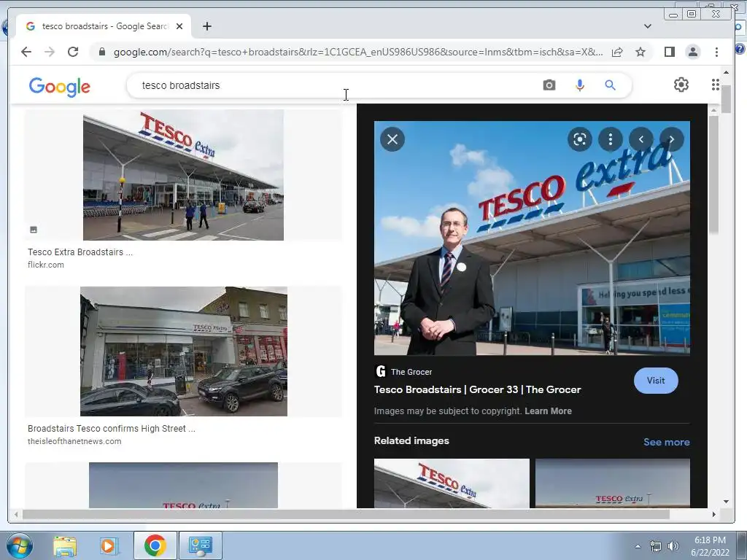This screenshot has height=560, width=747.
Task: Open the large Tesco Extra preview photo
Action: 532,238
